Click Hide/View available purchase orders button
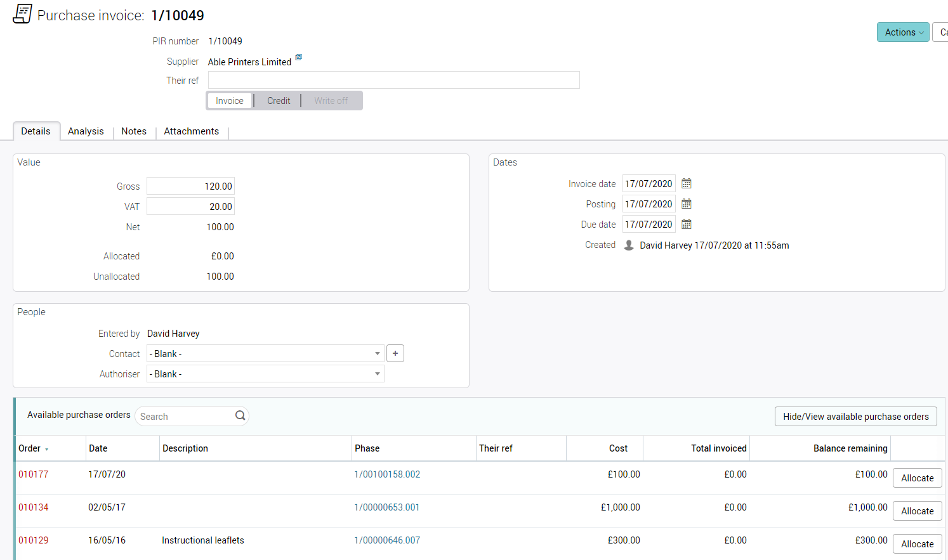 click(855, 417)
